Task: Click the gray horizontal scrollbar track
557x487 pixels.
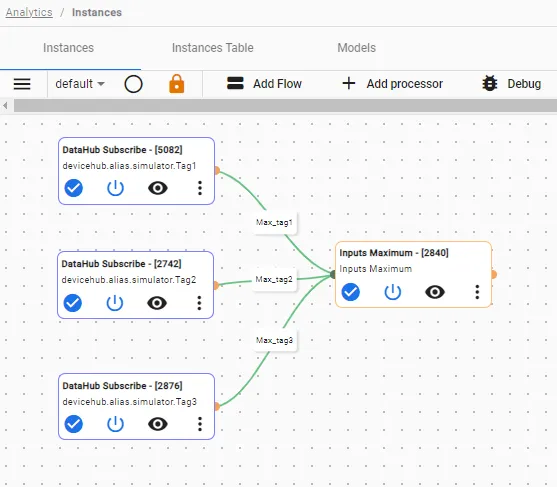Action: click(285, 105)
